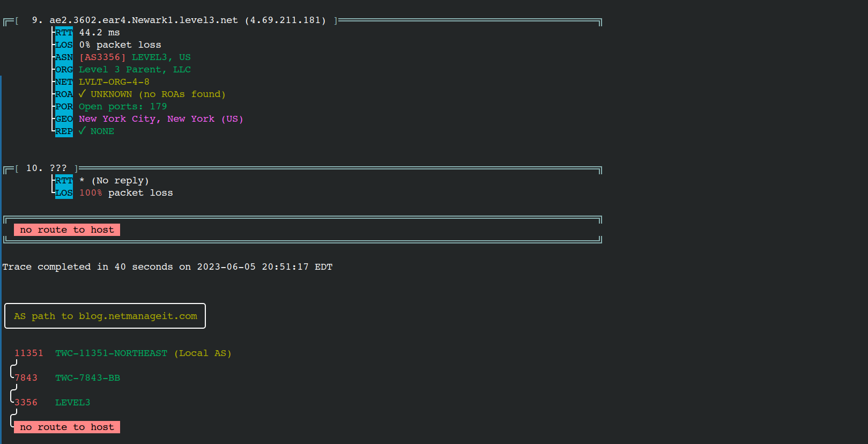Viewport: 868px width, 444px height.
Task: Click TWC-11351-NORTHEAST network name
Action: point(111,353)
